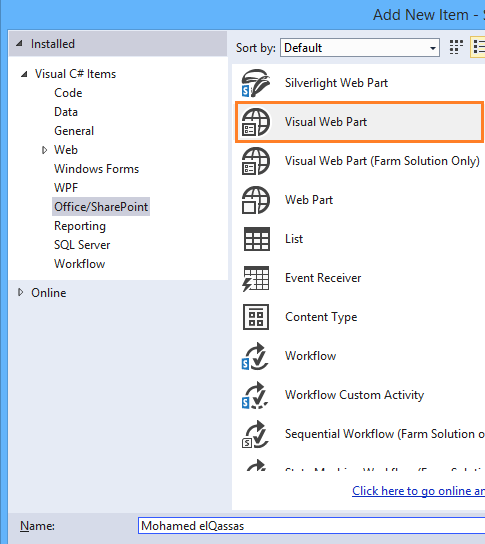Select the Workflow Custom Activity icon
The height and width of the screenshot is (544, 485).
(255, 395)
